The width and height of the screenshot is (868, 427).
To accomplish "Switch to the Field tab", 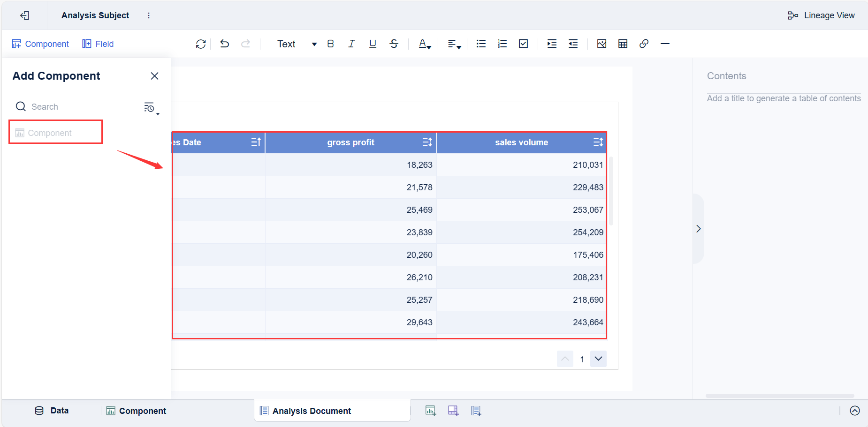I will point(98,44).
